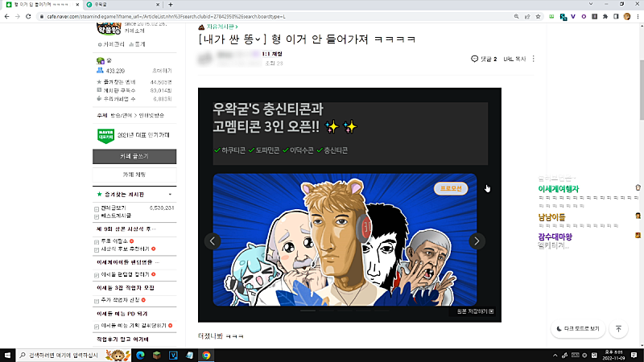Copy the article URL with URL 복사

coord(514,59)
